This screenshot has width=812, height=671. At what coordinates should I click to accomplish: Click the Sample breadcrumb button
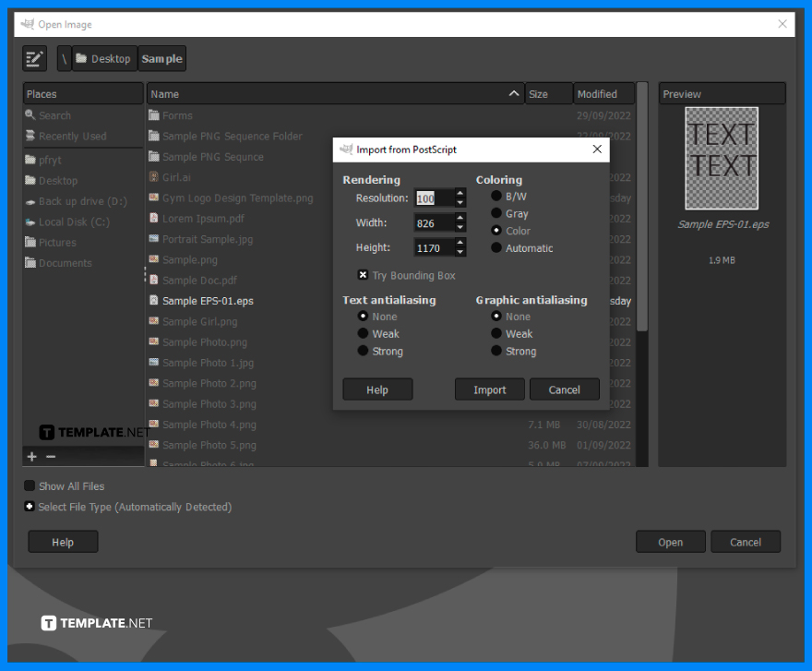click(x=161, y=57)
